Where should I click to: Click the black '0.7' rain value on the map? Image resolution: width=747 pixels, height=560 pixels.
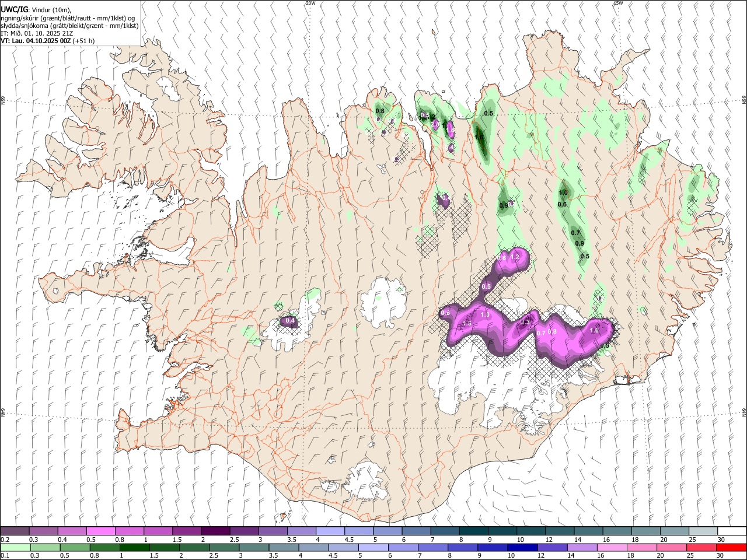coord(575,233)
